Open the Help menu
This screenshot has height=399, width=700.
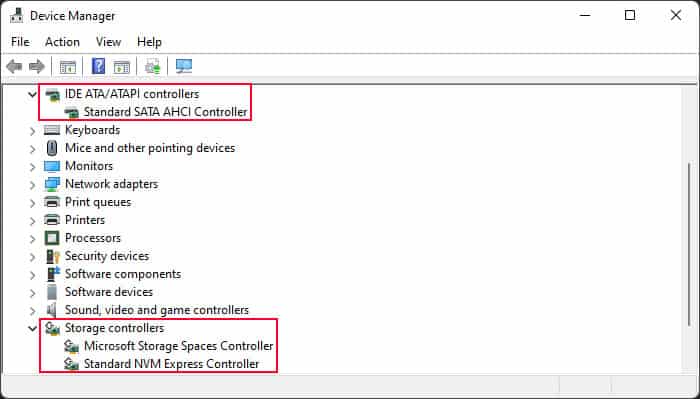[x=149, y=42]
